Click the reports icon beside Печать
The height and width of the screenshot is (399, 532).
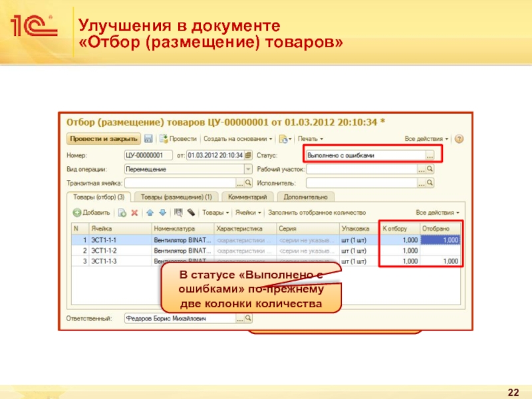click(285, 139)
